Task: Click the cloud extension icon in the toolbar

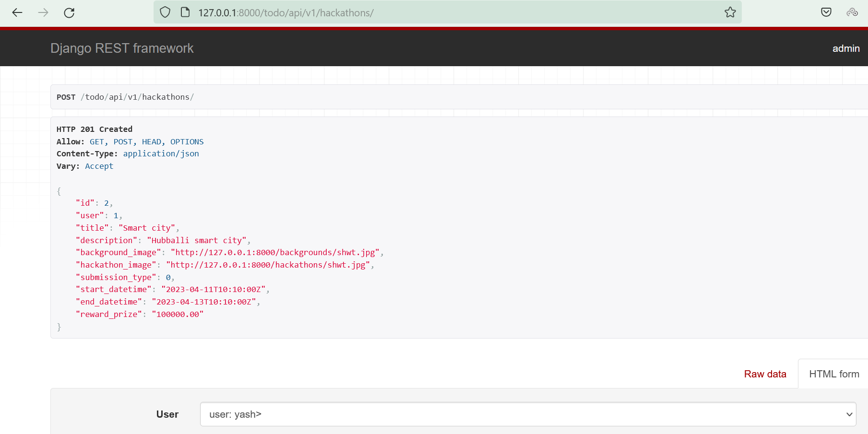Action: [x=852, y=12]
